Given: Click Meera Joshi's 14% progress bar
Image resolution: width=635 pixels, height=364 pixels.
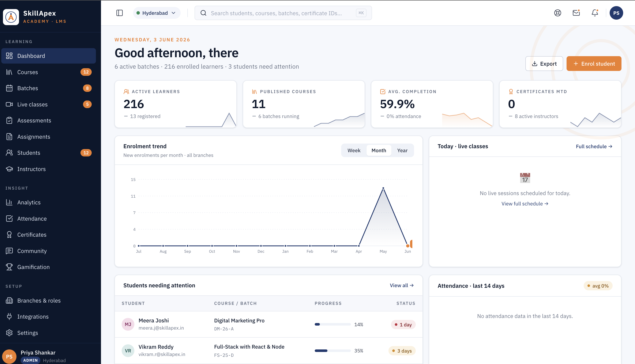Looking at the screenshot, I should pos(333,324).
